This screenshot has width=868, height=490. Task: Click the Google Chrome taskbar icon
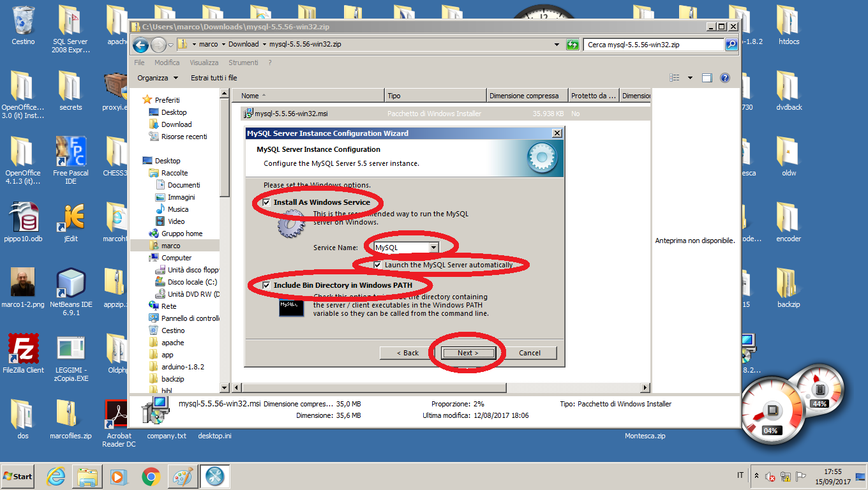[x=151, y=477]
